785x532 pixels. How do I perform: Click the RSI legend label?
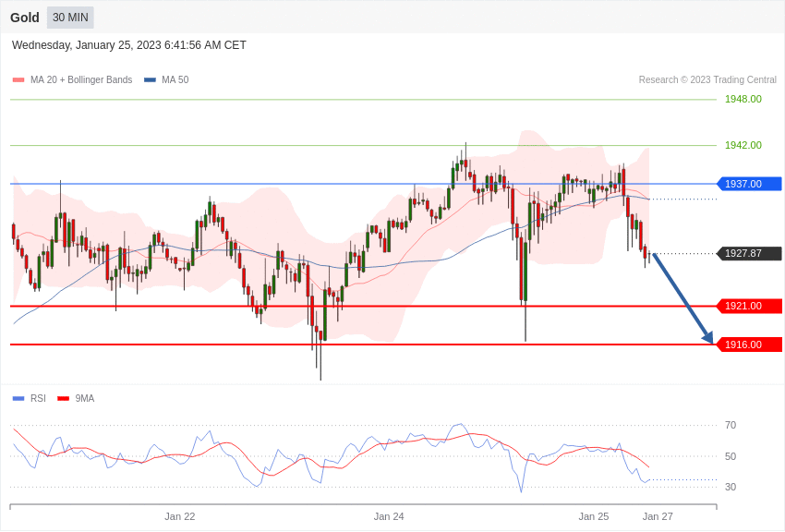[x=38, y=398]
